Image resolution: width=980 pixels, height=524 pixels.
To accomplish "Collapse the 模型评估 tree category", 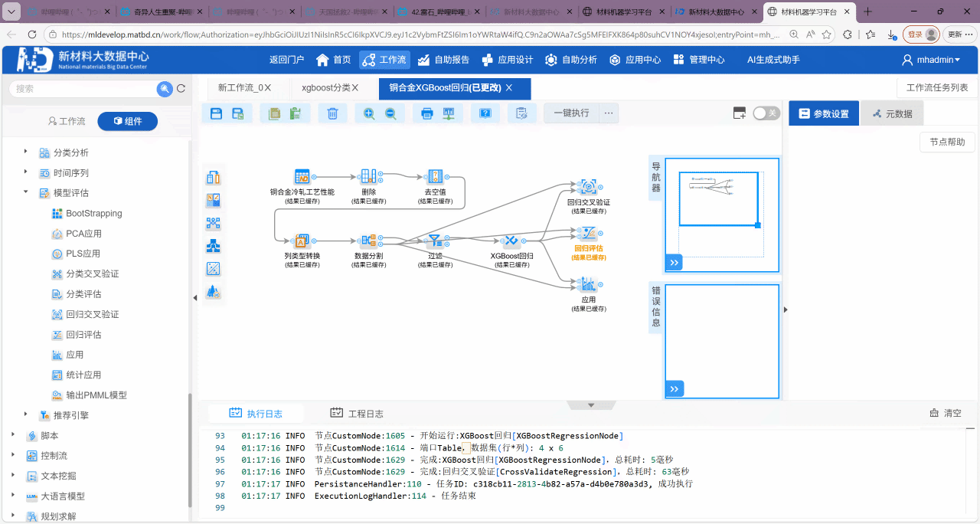I will tap(25, 192).
